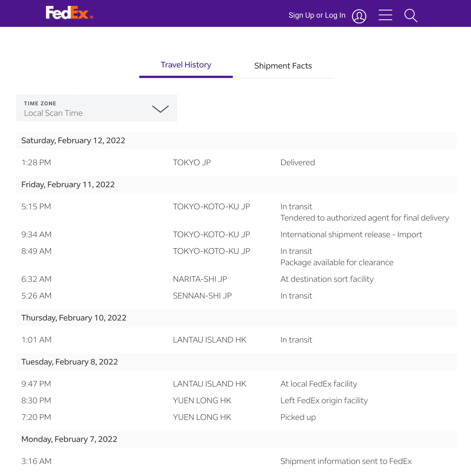Click the Friday, February 11, 2022 header
Viewport: 471px width, 476px height.
[x=68, y=185]
